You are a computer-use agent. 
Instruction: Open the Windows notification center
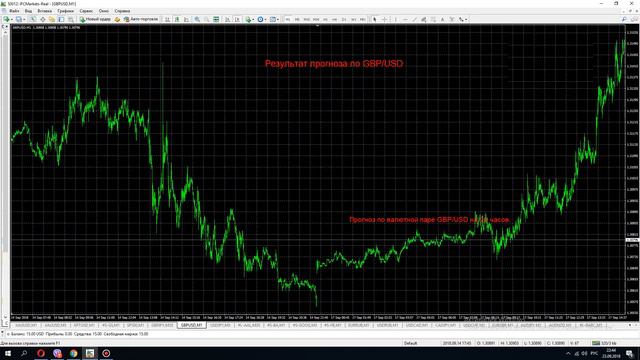[629, 353]
